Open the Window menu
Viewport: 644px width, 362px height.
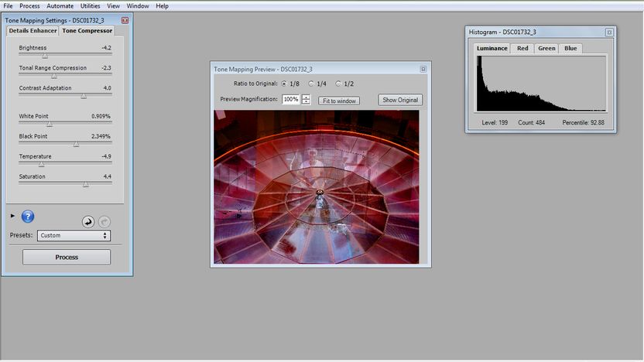138,6
